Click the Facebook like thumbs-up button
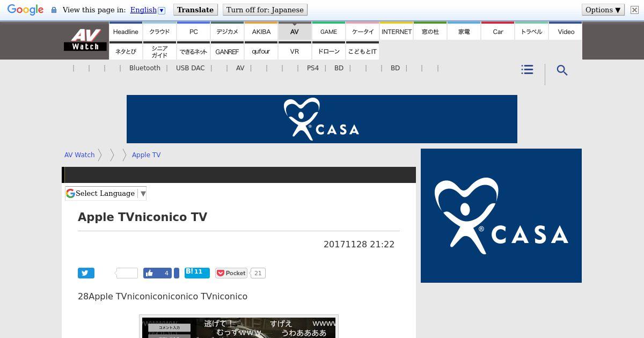This screenshot has height=338, width=644. [157, 273]
